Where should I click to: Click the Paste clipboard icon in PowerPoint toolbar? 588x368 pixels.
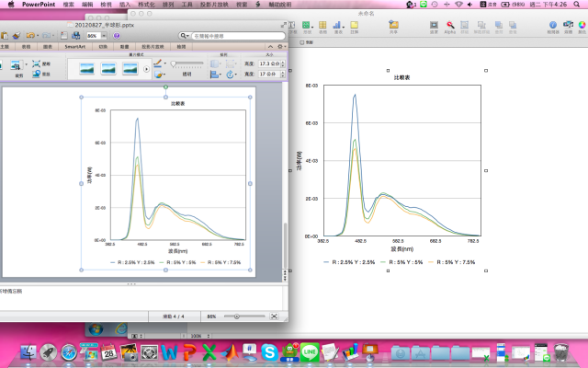[x=5, y=36]
